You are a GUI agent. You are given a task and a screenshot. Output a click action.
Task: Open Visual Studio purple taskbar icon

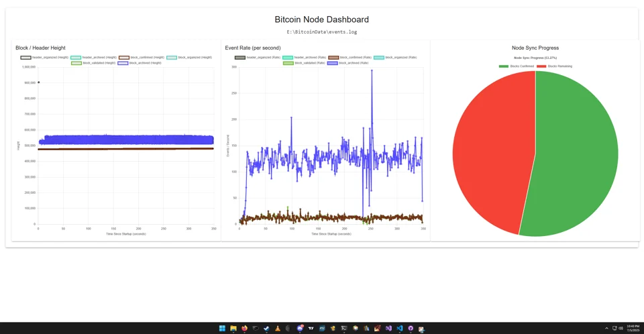(388, 328)
